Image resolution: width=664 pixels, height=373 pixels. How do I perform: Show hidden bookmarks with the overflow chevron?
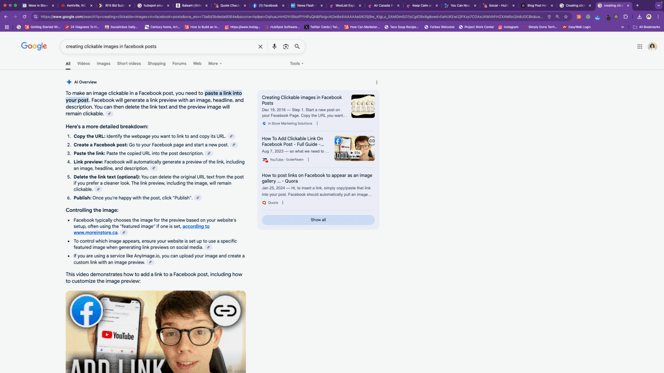(622, 27)
